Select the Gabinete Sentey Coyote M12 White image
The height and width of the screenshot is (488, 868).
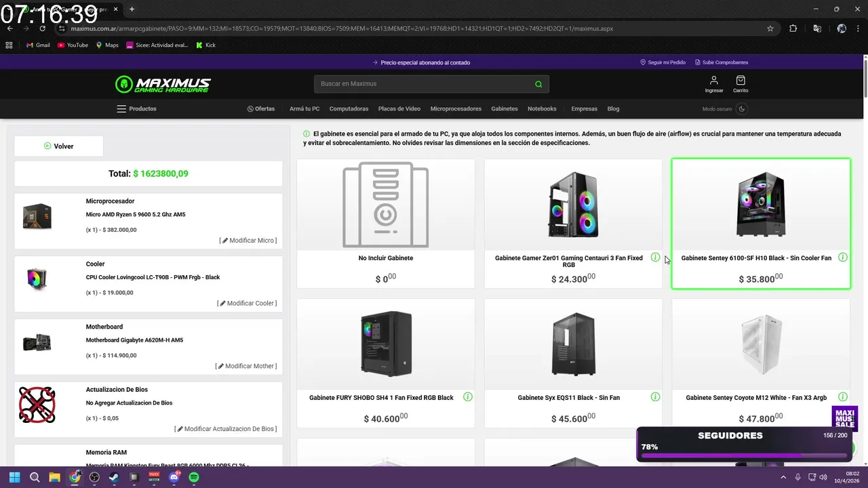coord(761,344)
